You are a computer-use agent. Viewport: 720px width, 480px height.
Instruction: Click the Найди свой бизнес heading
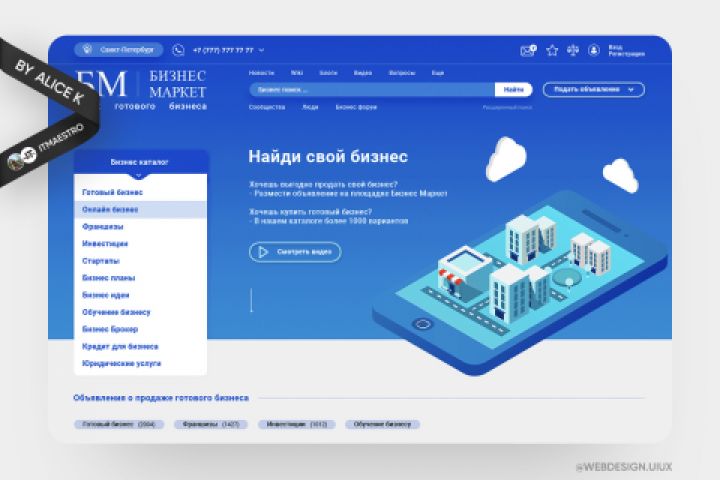pos(328,156)
